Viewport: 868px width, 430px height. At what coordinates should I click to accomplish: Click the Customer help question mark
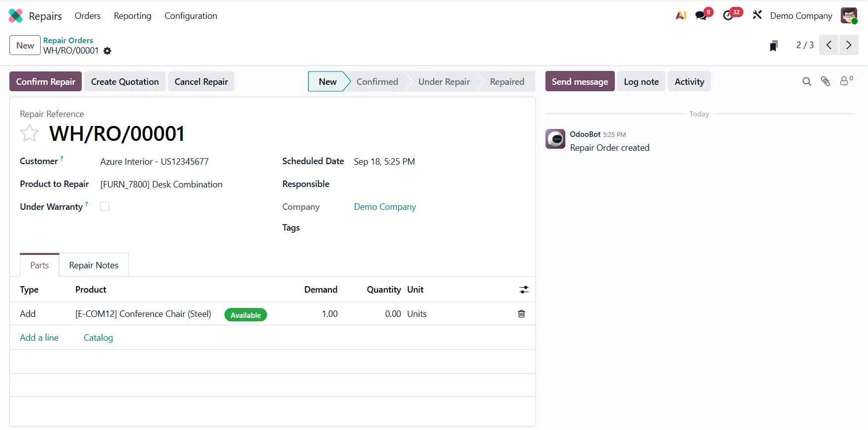(x=61, y=158)
